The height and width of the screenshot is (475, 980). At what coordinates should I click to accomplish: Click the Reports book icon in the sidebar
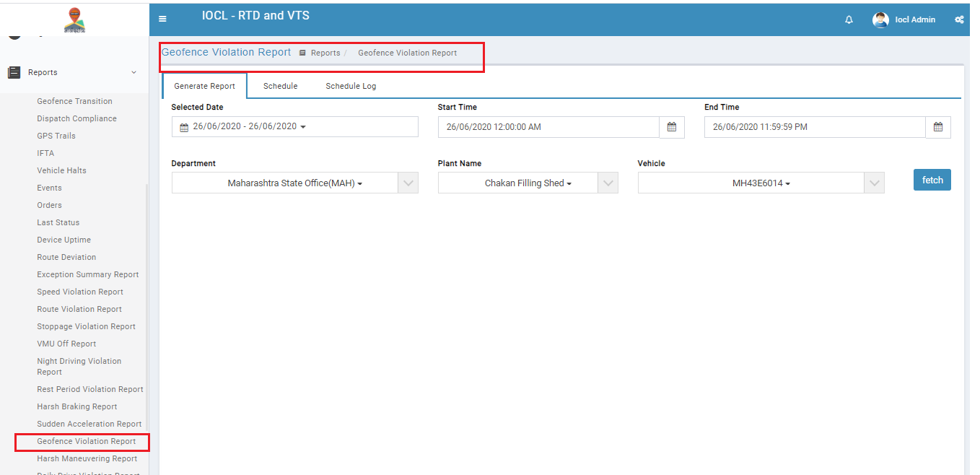pyautogui.click(x=14, y=72)
